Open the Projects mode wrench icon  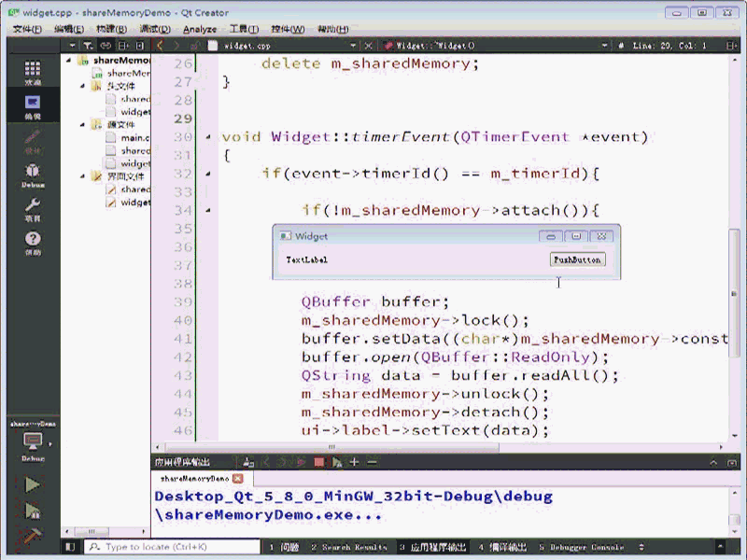(33, 205)
